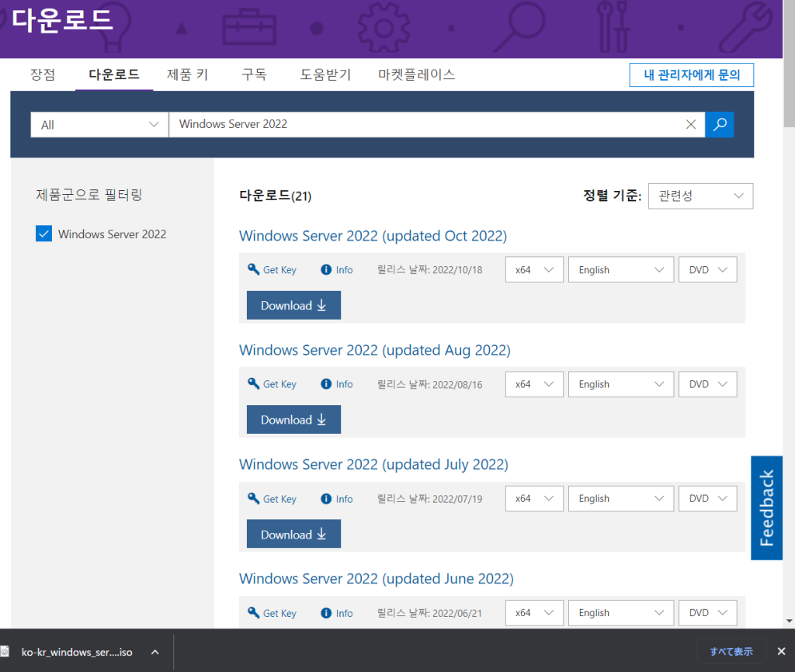This screenshot has height=672, width=795.
Task: Open menu chevron for downloaded iso file
Action: pos(154,652)
